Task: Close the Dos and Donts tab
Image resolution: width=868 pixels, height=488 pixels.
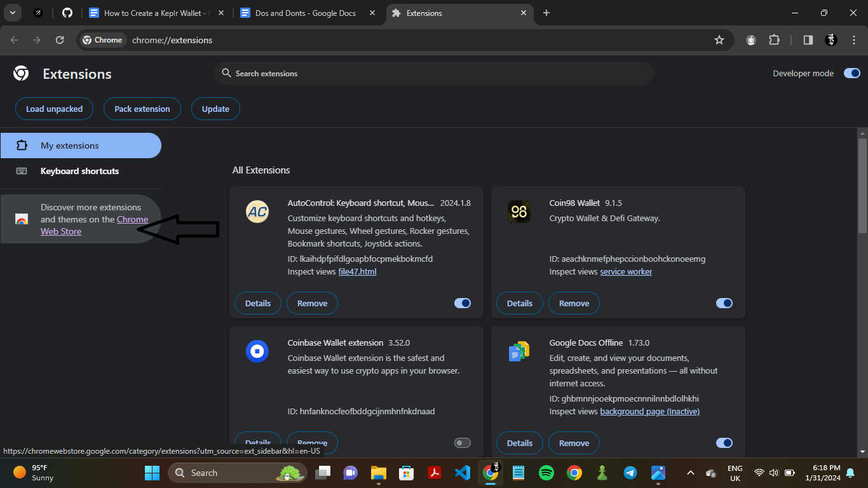Action: pos(372,13)
